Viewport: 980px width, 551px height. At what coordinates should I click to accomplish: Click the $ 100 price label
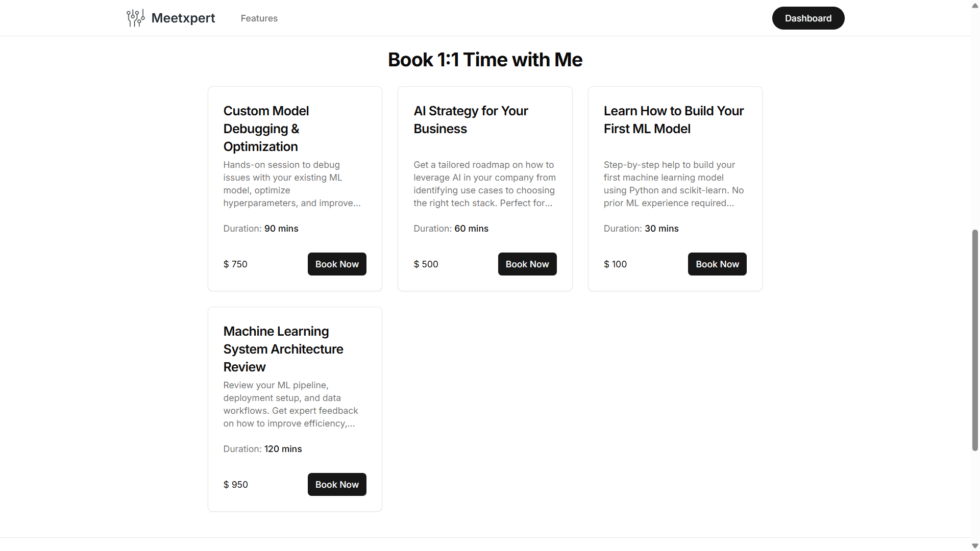616,264
